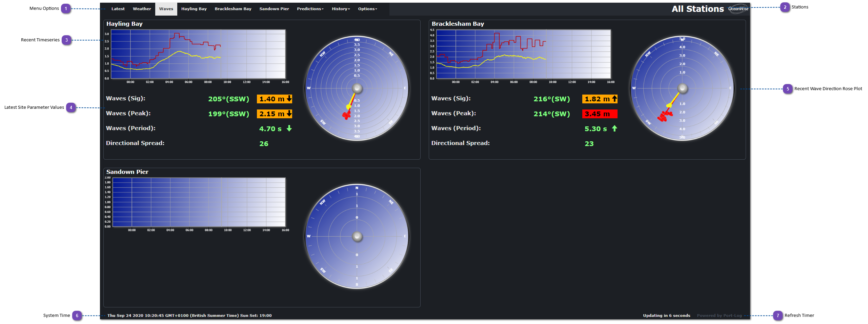This screenshot has width=868, height=324.
Task: Click the Sandown Pier wave rose center
Action: coord(357,236)
